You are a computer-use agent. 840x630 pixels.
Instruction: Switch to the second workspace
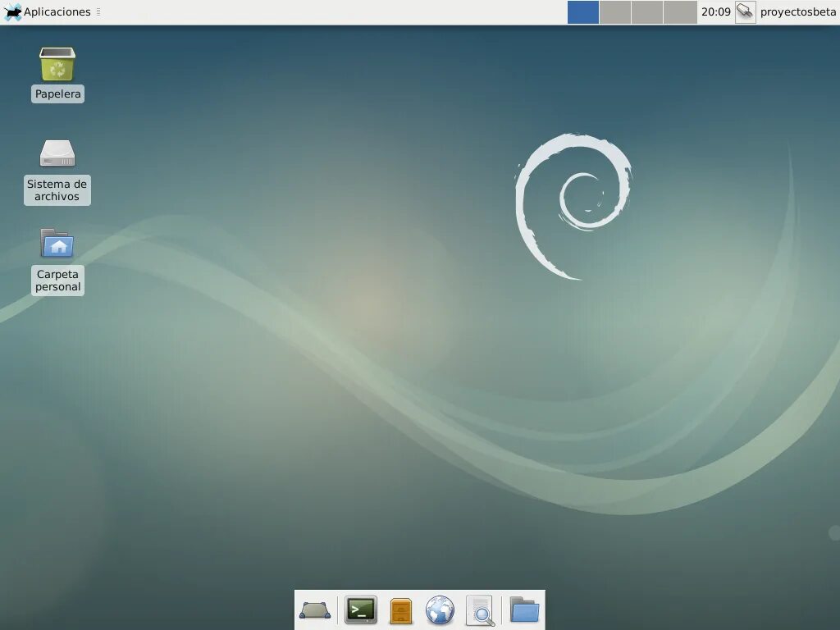pyautogui.click(x=615, y=11)
